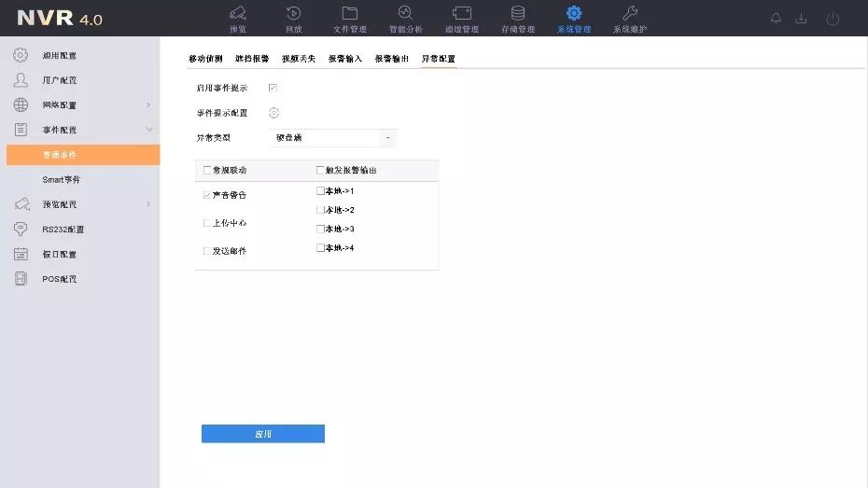Open the 预览 live view camera icon

point(238,13)
